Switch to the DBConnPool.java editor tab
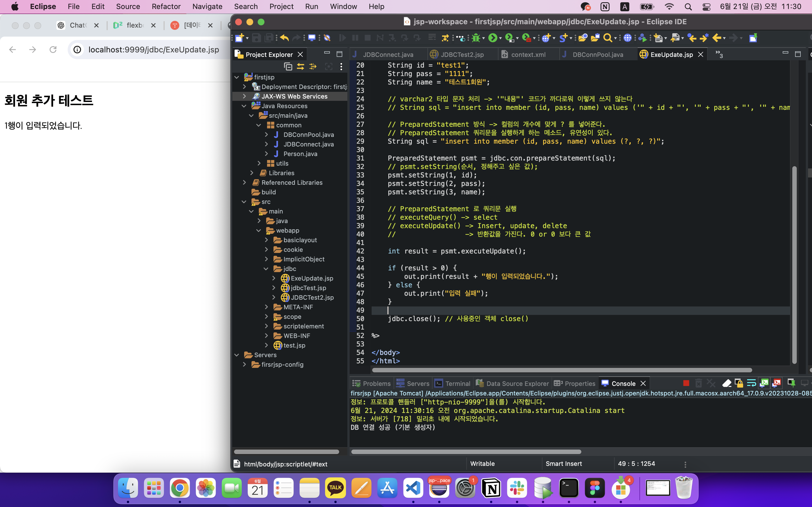Screen dimensions: 812x507 (598, 54)
